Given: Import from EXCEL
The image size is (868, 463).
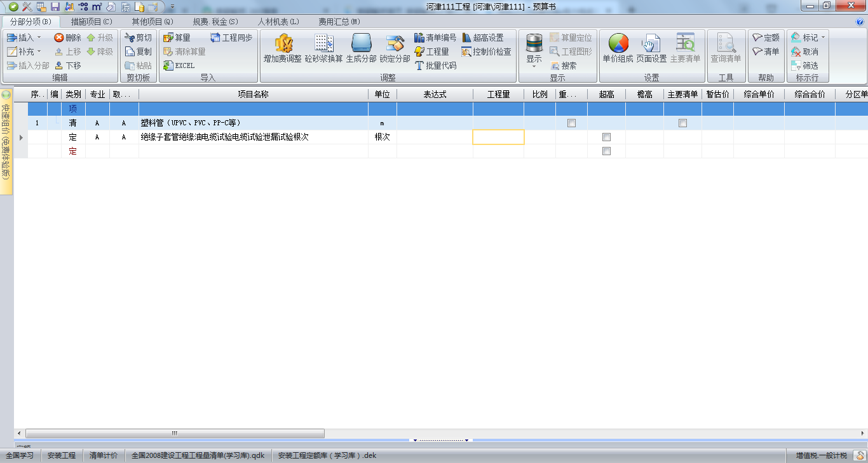Looking at the screenshot, I should [x=179, y=66].
